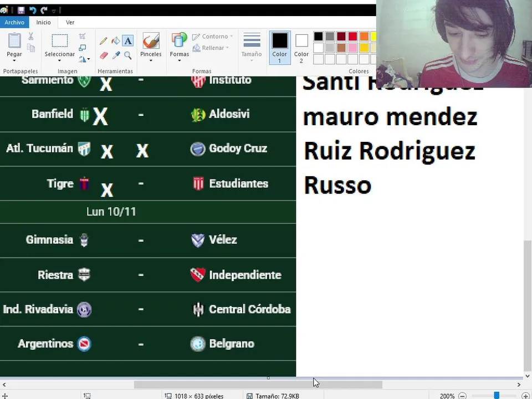Click the image size change icon in Imagen group
The image size is (532, 399).
(x=82, y=48)
